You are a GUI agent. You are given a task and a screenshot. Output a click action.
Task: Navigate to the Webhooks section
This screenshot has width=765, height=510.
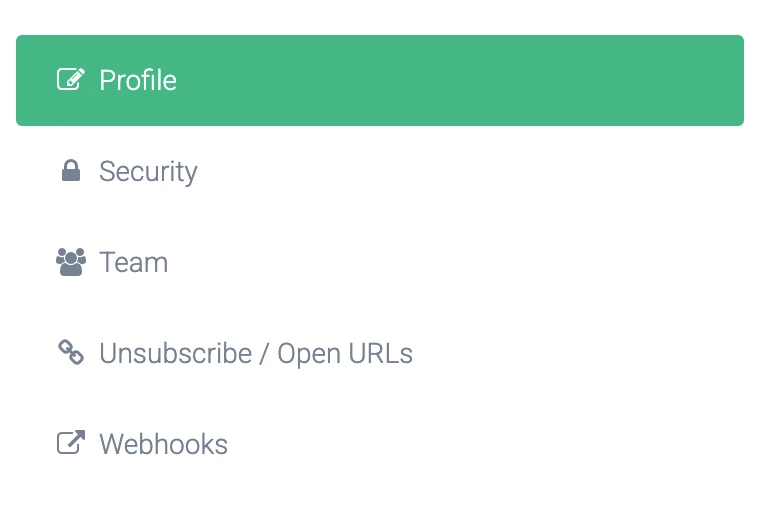click(163, 444)
